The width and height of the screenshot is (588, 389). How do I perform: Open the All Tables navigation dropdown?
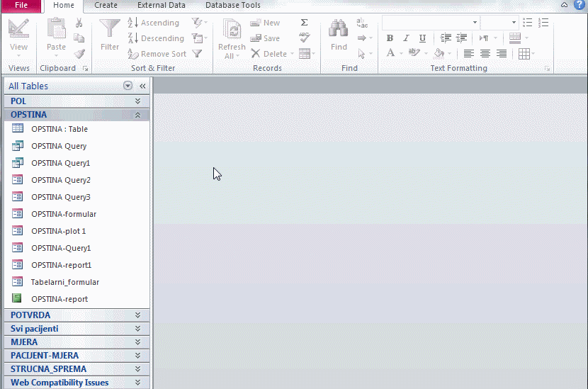(128, 86)
